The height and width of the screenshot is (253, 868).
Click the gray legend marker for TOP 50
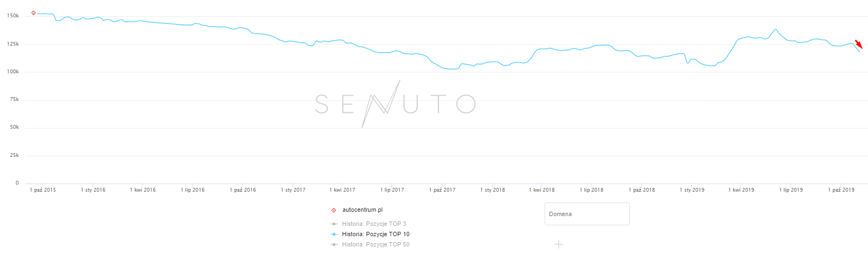tap(334, 245)
